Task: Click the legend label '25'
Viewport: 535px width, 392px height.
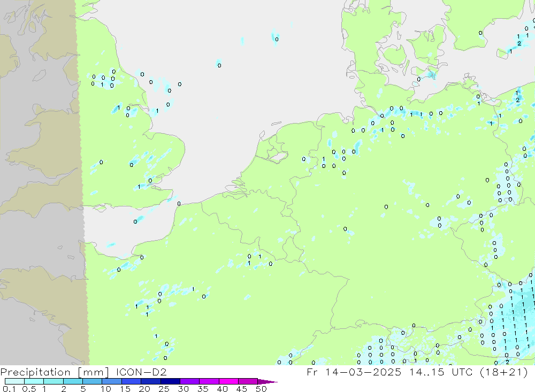Action: click(x=164, y=389)
